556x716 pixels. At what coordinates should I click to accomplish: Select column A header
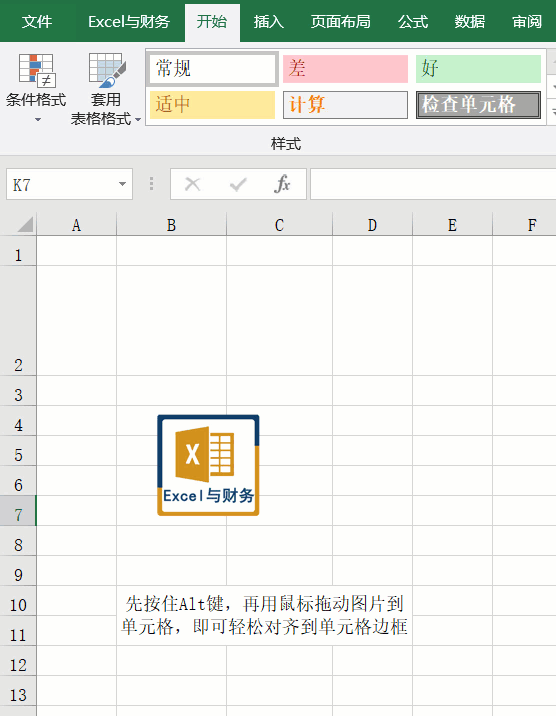click(76, 225)
